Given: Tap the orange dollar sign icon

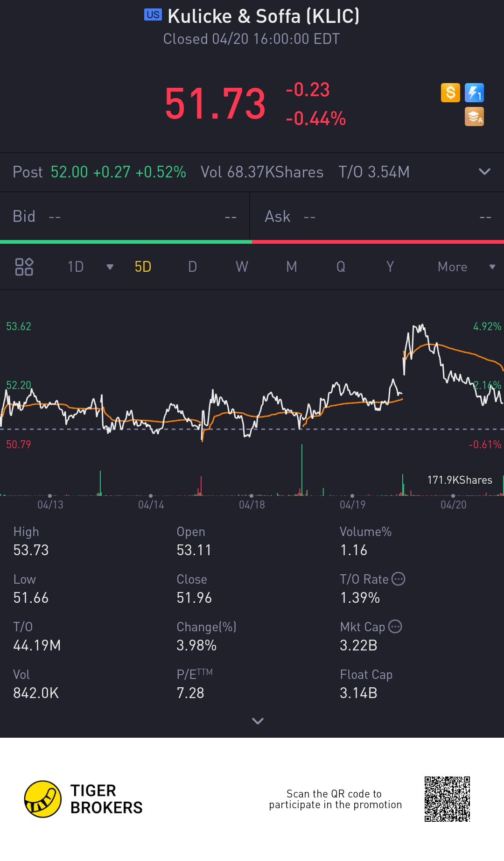Looking at the screenshot, I should 450,92.
